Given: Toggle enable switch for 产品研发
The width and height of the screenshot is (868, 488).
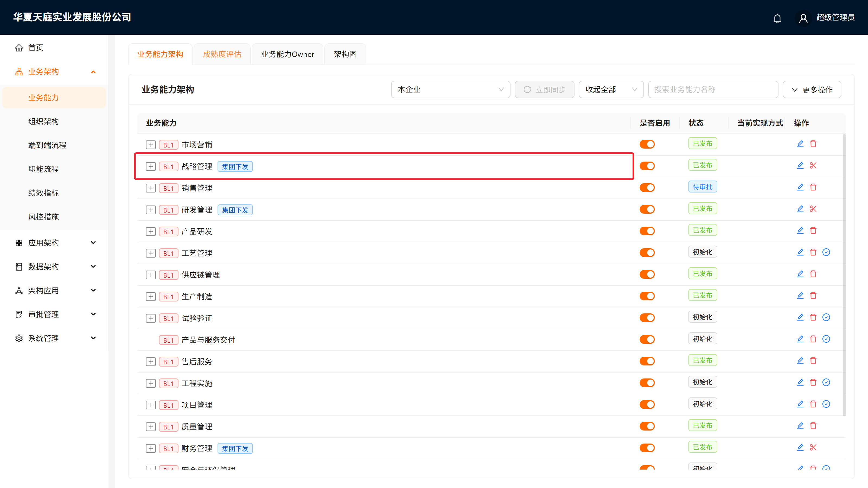Looking at the screenshot, I should [x=647, y=231].
